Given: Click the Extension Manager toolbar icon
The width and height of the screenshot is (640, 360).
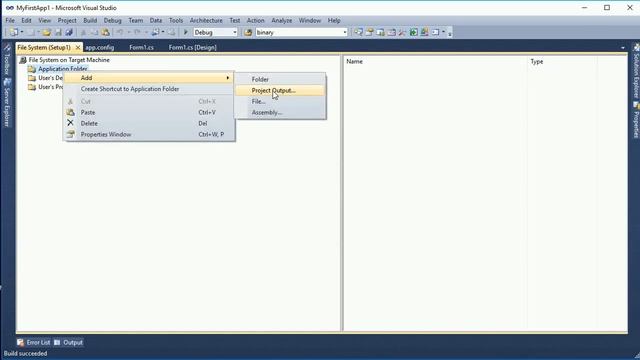Looking at the screenshot, I should tap(424, 32).
